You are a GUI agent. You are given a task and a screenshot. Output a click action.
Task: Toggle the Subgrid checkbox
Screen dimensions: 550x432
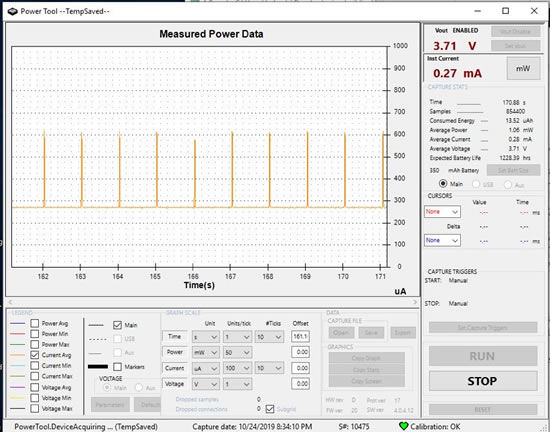[x=270, y=409]
